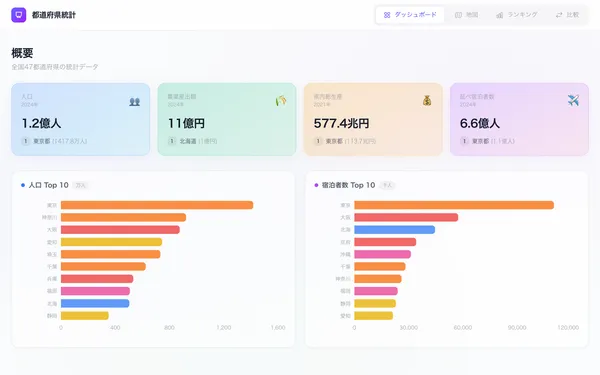
Task: Click the 1,600 axis label in the 人口 chart
Action: 278,328
